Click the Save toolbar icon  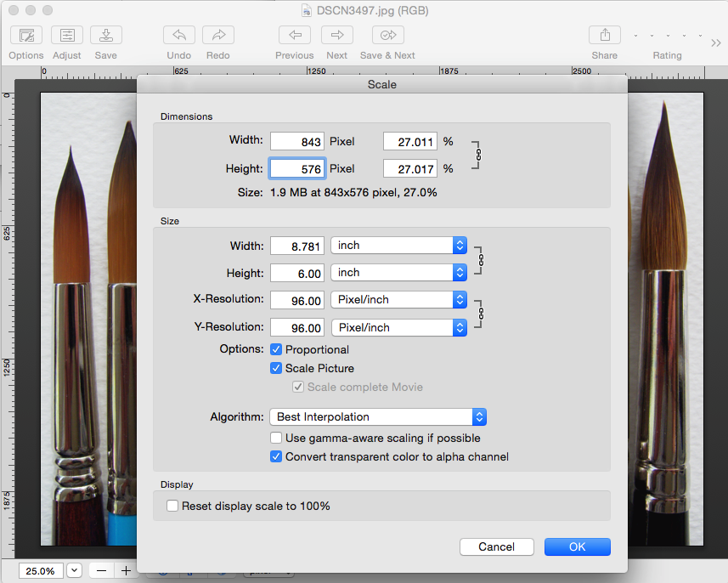[106, 36]
